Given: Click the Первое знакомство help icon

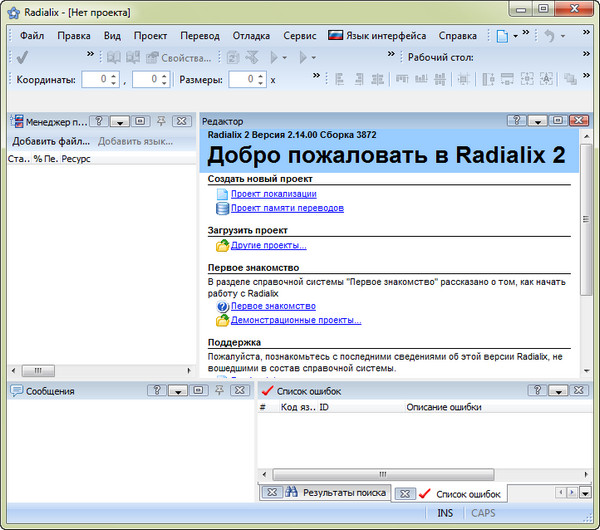Looking at the screenshot, I should click(x=222, y=306).
